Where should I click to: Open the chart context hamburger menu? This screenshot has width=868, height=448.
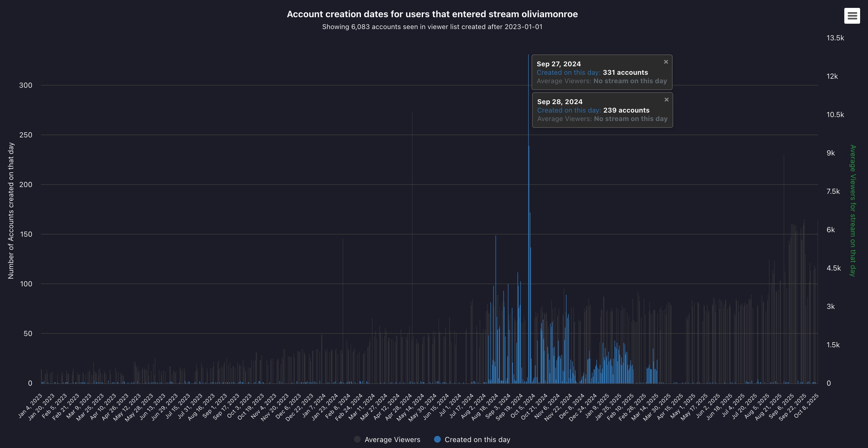tap(852, 16)
